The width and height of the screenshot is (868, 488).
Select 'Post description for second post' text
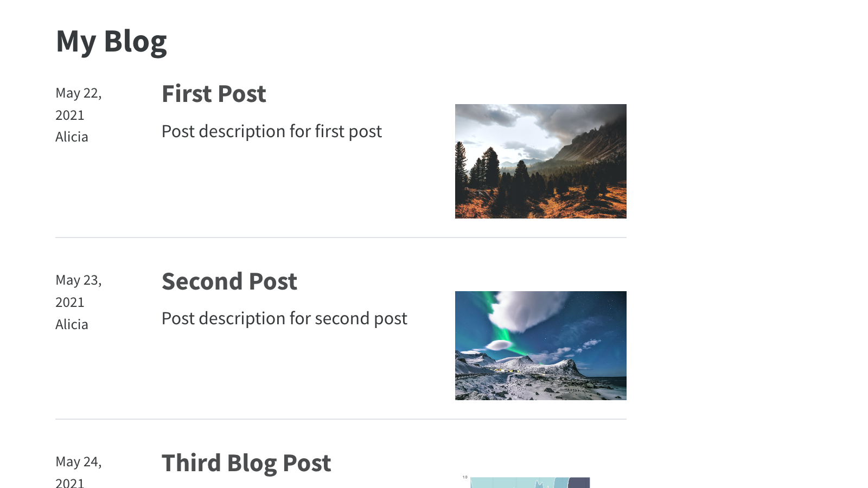tap(284, 318)
